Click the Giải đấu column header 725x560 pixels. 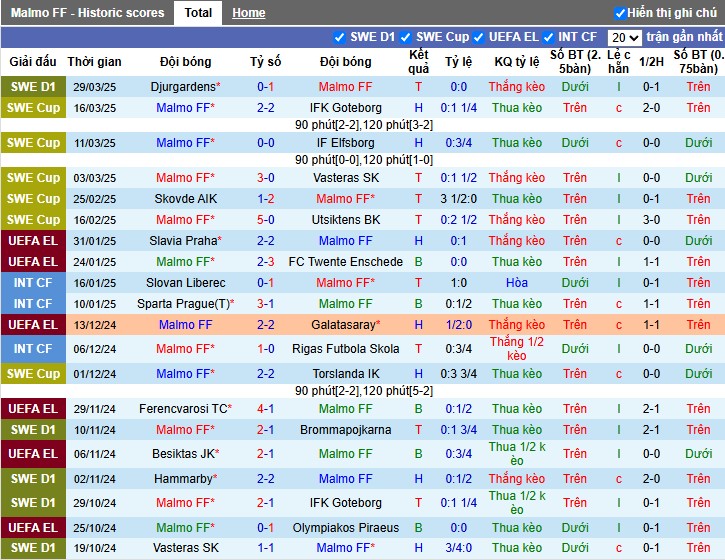click(33, 62)
